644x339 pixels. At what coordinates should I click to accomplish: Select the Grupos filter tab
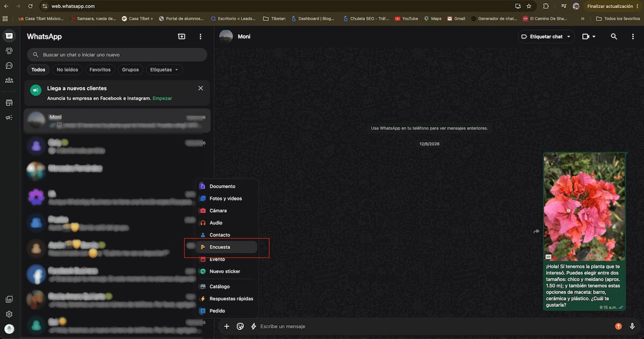click(130, 70)
